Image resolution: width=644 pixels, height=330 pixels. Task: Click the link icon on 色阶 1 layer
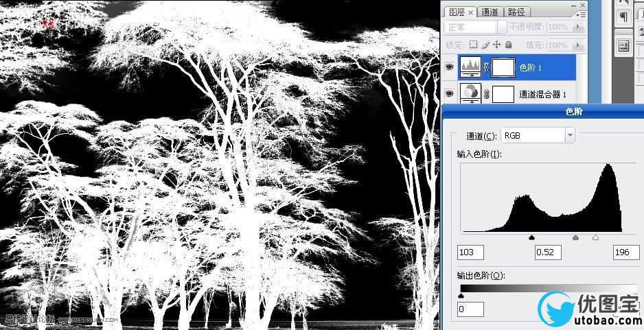click(487, 68)
